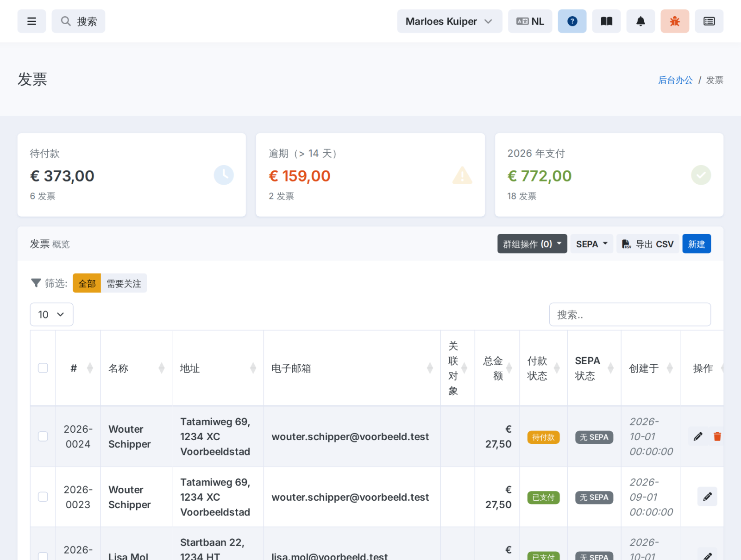Click the clock icon on 待付款 card
Viewport: 741px width, 560px height.
click(224, 175)
